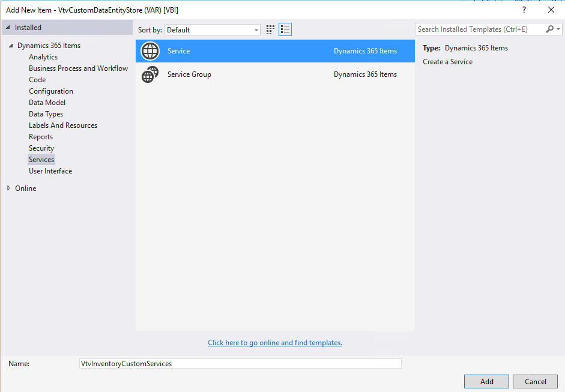565x392 pixels.
Task: Open the go online and find templates link
Action: 275,343
